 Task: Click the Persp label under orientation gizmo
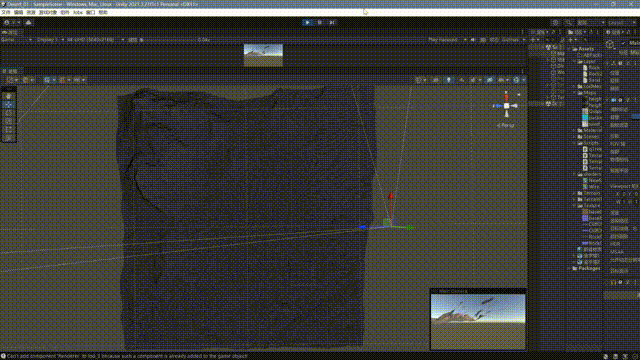[x=506, y=125]
